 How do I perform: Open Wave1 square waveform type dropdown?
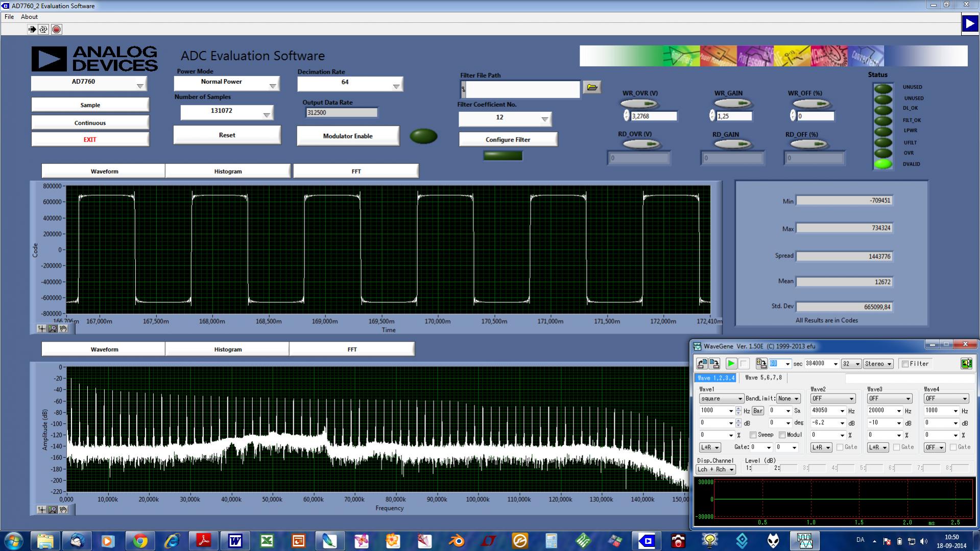point(721,398)
